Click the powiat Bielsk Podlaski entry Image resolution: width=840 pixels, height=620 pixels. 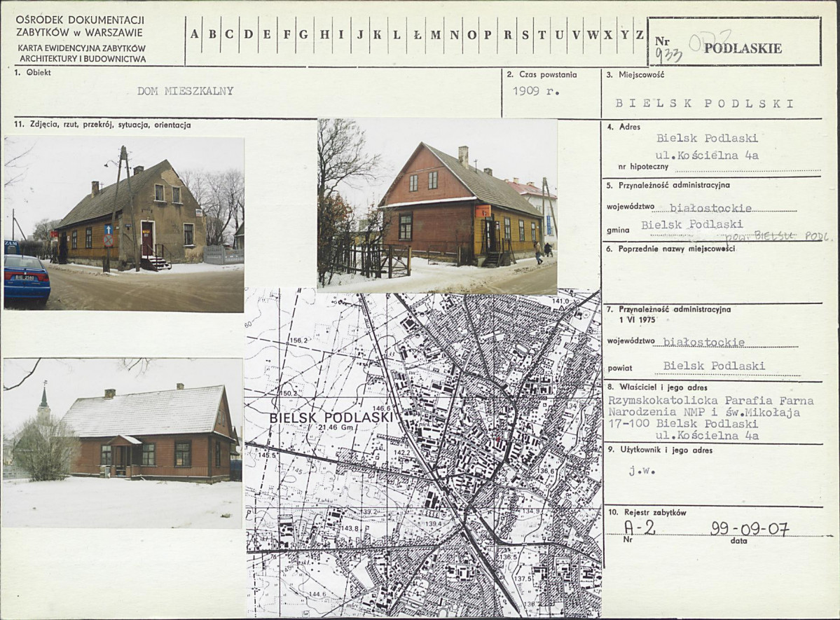tap(714, 366)
